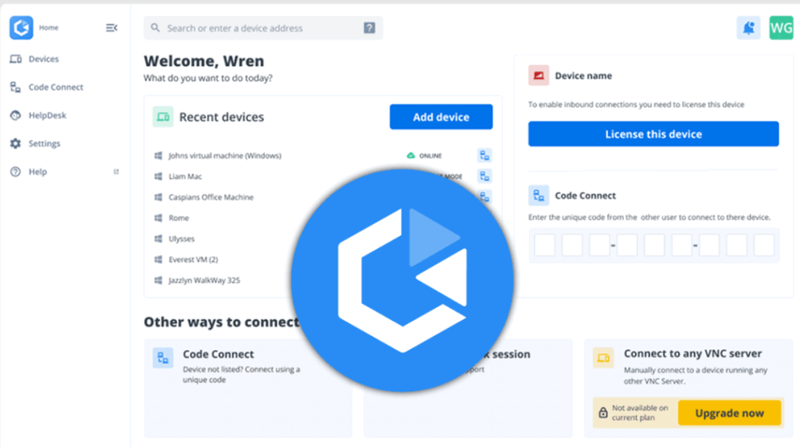Focus the last Code Connect digit box
The height and width of the screenshot is (447, 800).
click(764, 245)
